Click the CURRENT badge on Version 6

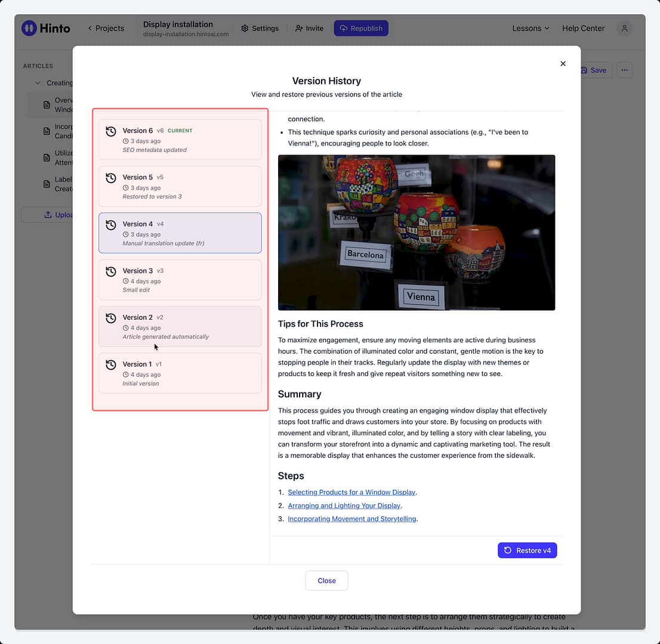click(180, 131)
